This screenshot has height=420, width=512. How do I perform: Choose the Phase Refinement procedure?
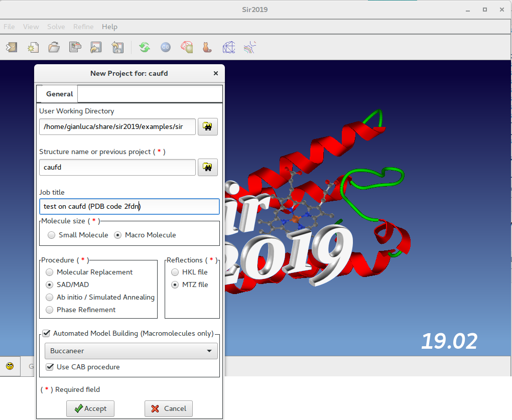pyautogui.click(x=49, y=310)
